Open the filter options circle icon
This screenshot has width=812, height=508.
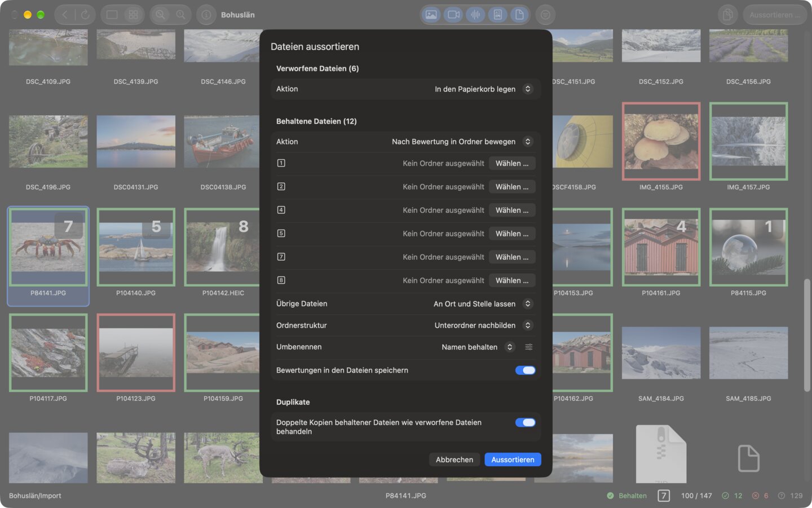click(545, 15)
